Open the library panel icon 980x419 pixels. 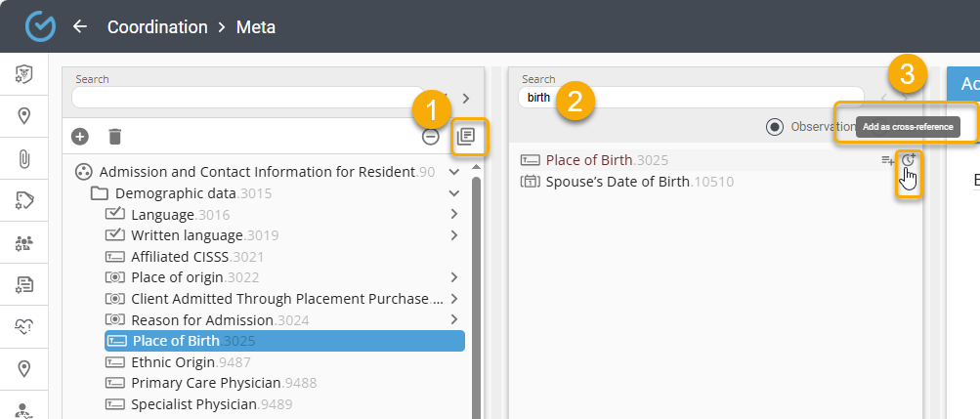point(466,137)
